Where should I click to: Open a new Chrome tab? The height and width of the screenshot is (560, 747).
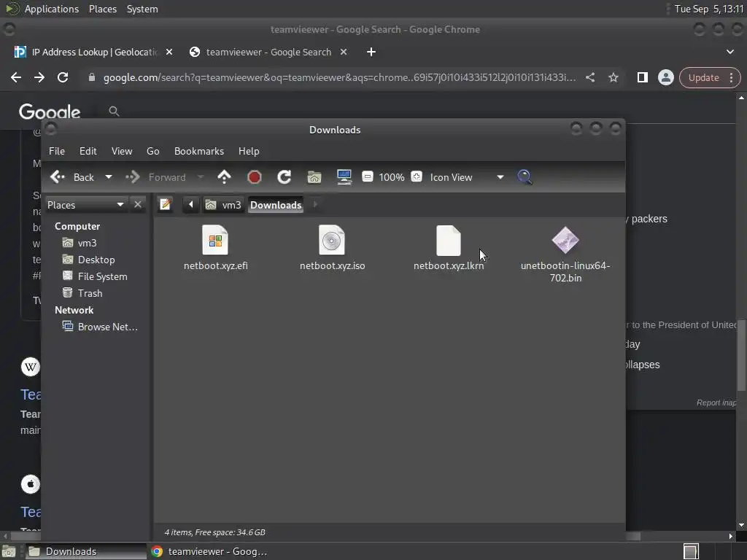click(x=371, y=52)
